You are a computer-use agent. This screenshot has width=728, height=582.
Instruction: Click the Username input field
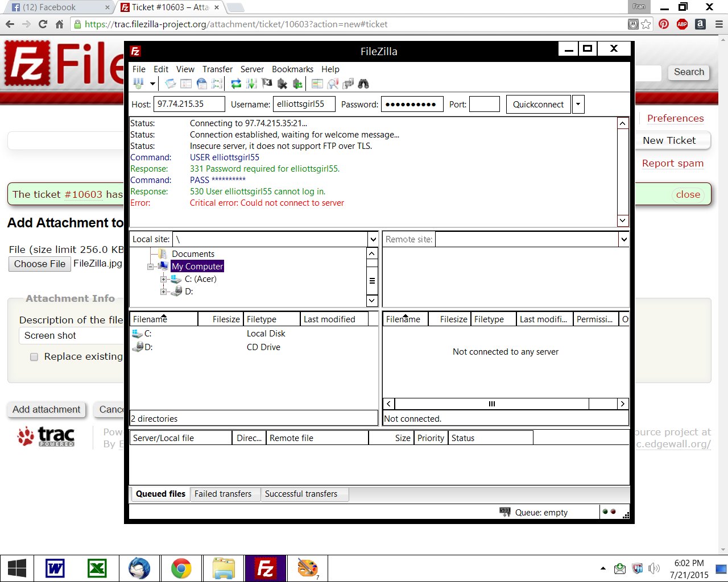pos(303,104)
